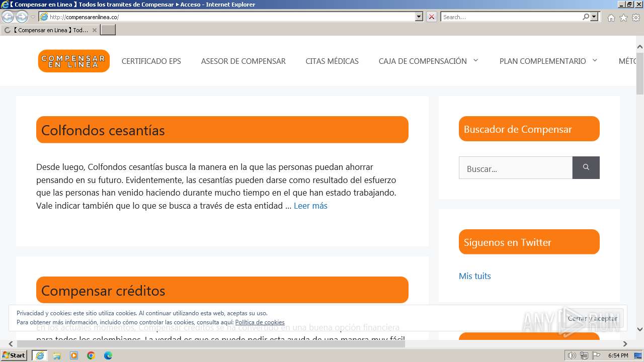Open the IE Home icon
This screenshot has height=362, width=644.
pyautogui.click(x=611, y=18)
